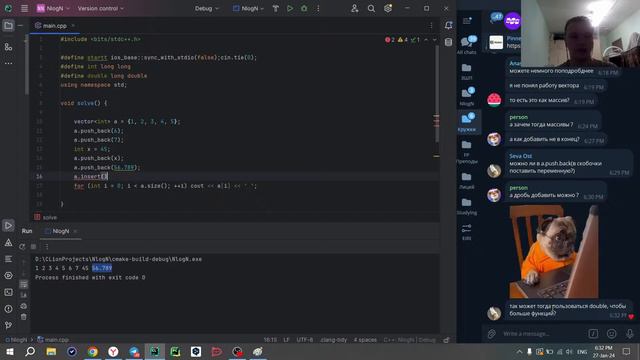Open Search Everywhere magnifier icon
This screenshot has height=360, width=640.
coord(371,8)
